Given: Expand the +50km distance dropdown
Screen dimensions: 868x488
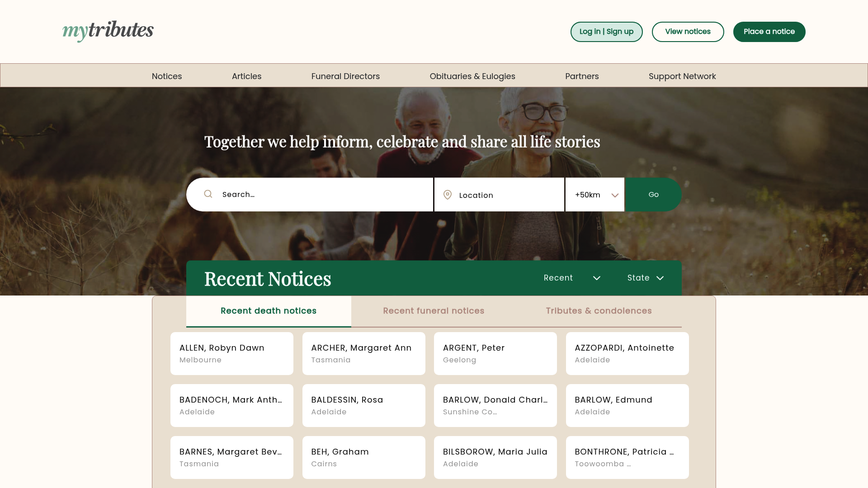Looking at the screenshot, I should (x=595, y=195).
